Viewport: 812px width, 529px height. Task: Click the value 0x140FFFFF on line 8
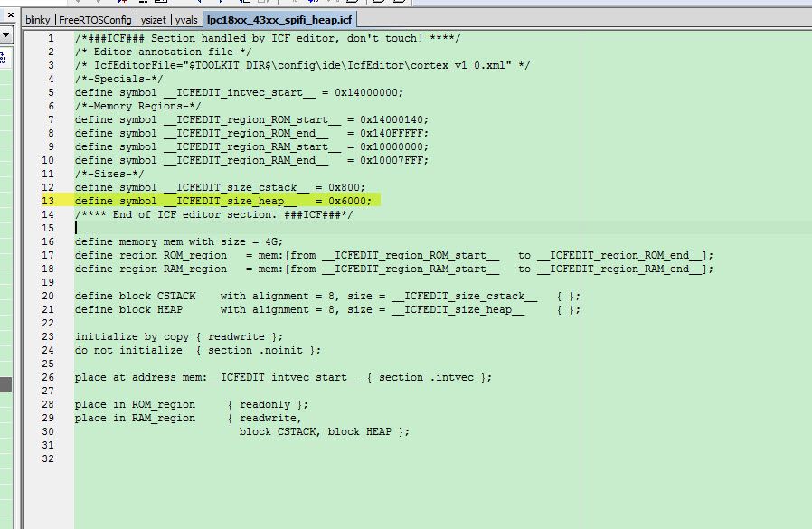pyautogui.click(x=391, y=133)
